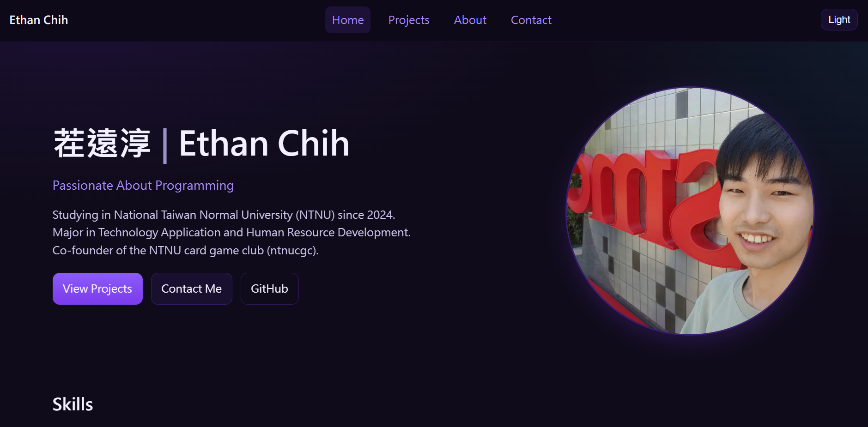The image size is (868, 427).
Task: Click the 'Ethan Chih' site logo in navbar
Action: [39, 20]
